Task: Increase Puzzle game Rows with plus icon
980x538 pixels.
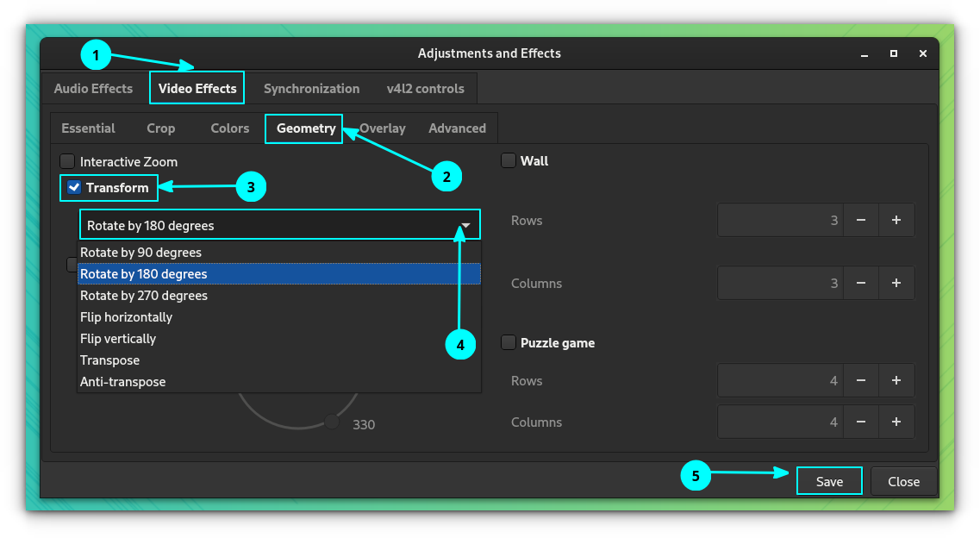Action: click(896, 380)
